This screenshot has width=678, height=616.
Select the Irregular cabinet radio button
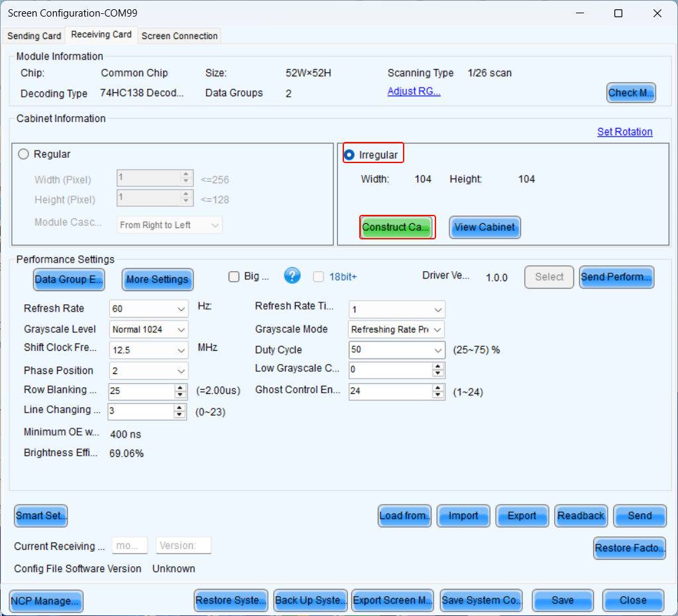coord(349,154)
